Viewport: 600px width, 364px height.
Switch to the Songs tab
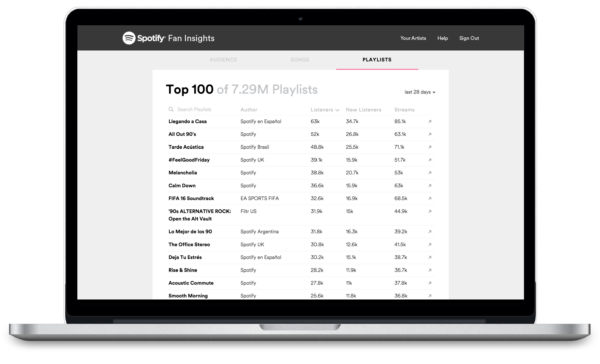point(300,60)
